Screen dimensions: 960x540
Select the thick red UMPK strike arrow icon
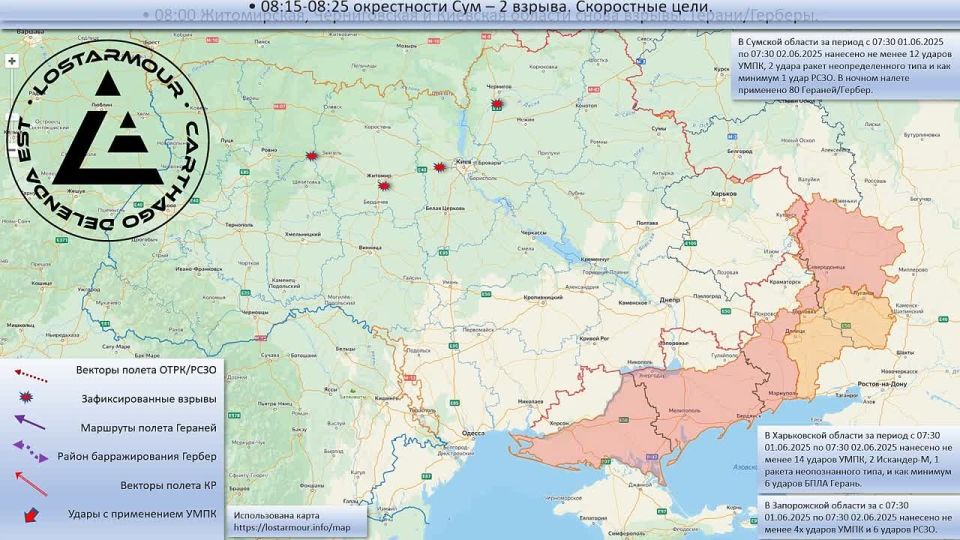click(x=30, y=515)
